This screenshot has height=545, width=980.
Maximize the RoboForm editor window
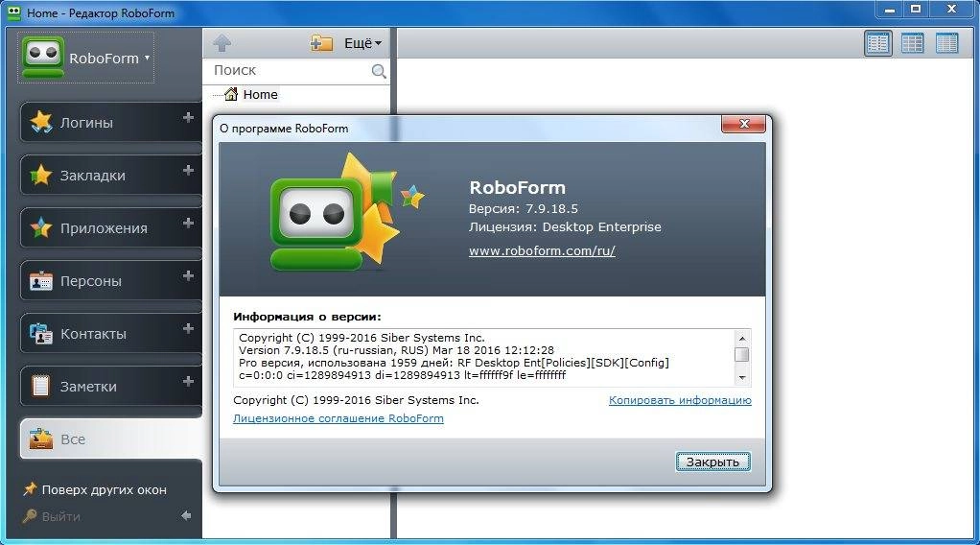[917, 9]
